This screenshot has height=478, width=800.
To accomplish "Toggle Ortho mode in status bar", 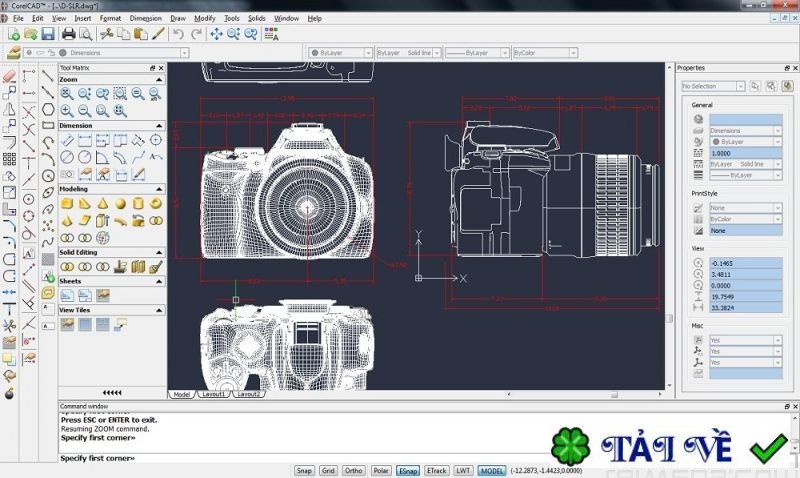I will click(x=353, y=470).
